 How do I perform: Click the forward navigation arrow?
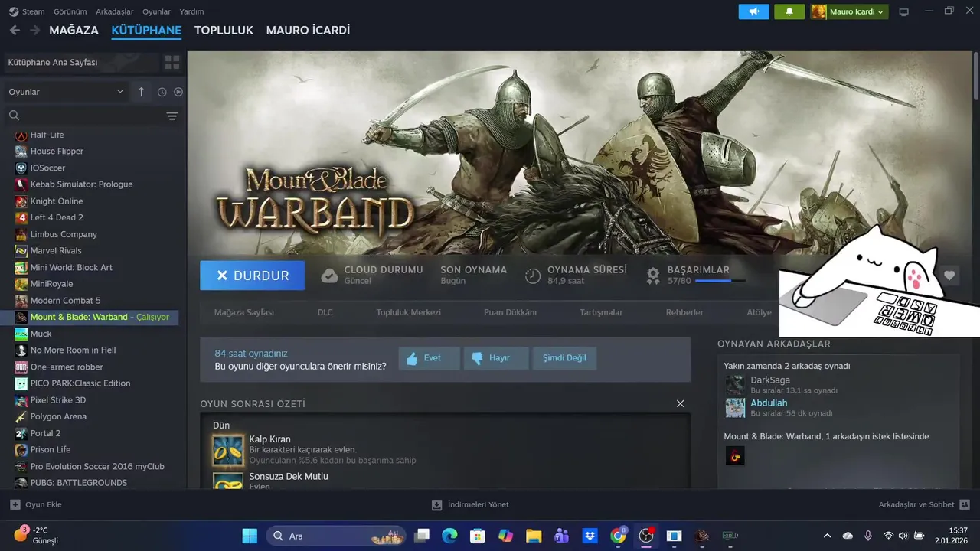(34, 30)
